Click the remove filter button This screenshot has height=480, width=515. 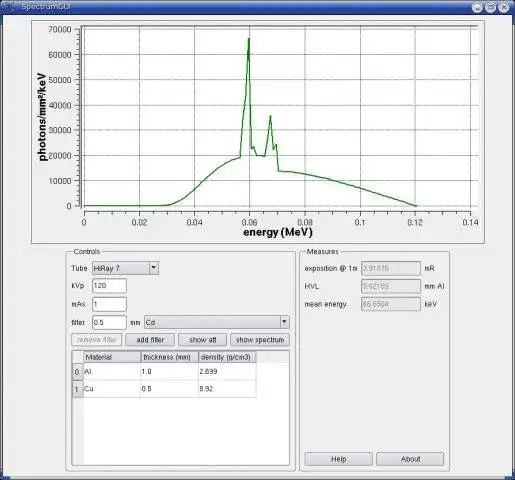(97, 340)
